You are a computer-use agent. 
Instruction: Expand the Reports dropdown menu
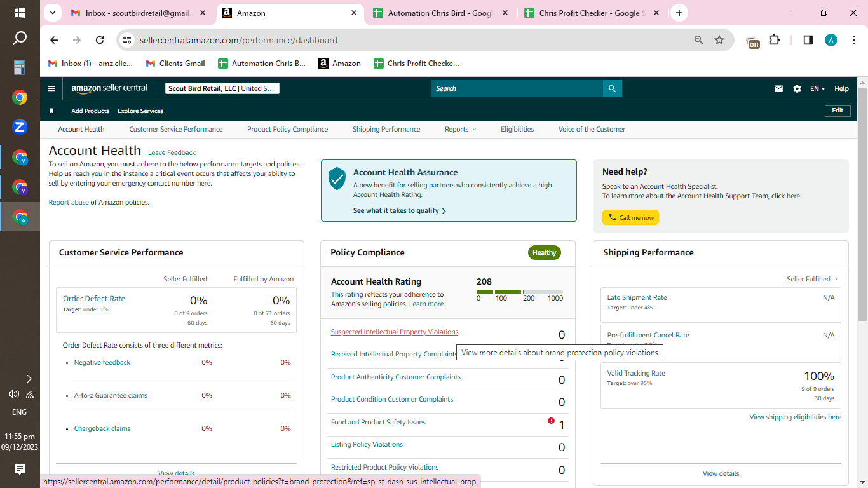point(461,129)
